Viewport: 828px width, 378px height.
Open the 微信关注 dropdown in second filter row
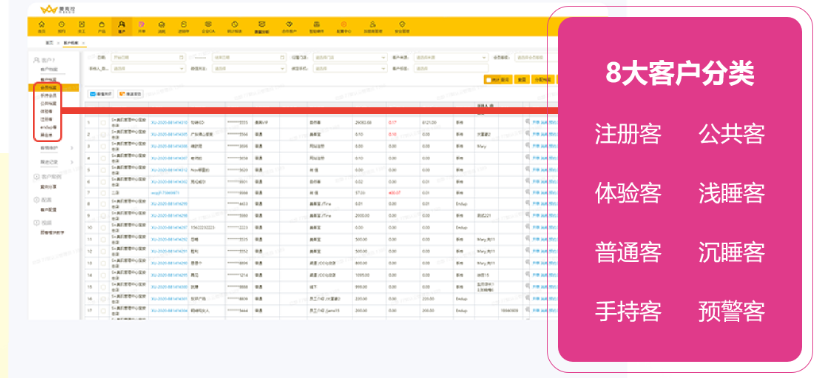(248, 68)
